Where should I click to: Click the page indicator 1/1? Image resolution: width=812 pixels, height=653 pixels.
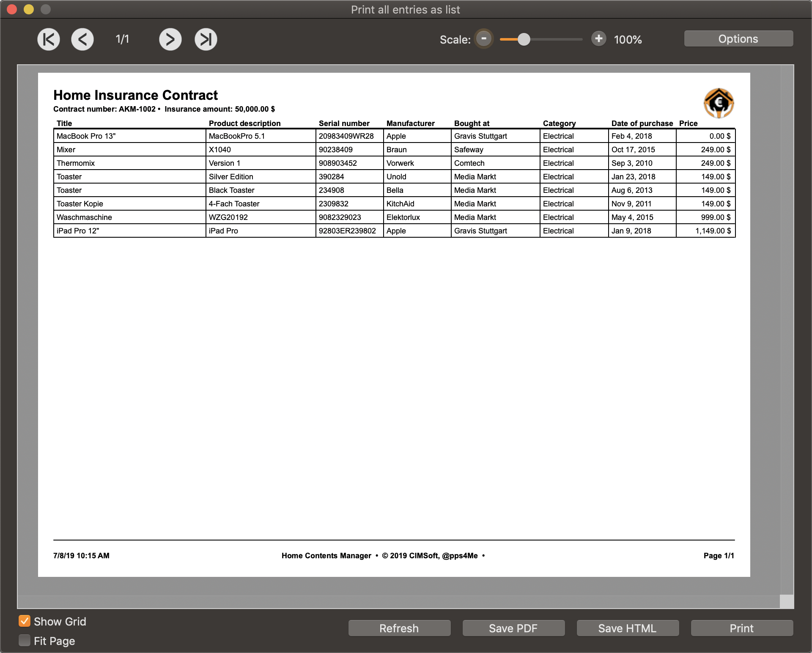coord(122,39)
